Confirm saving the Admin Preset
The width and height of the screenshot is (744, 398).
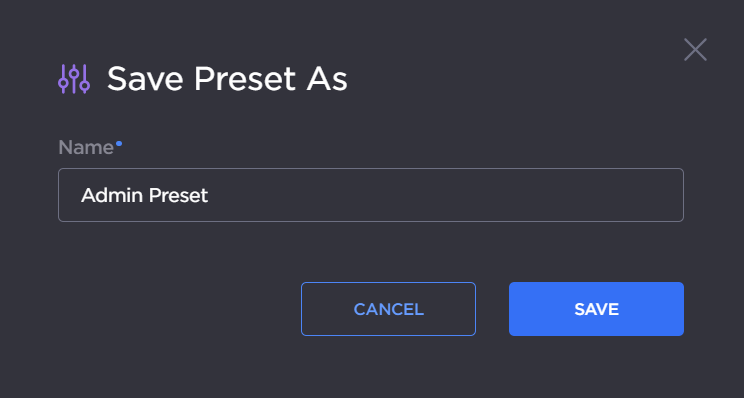[x=596, y=309]
